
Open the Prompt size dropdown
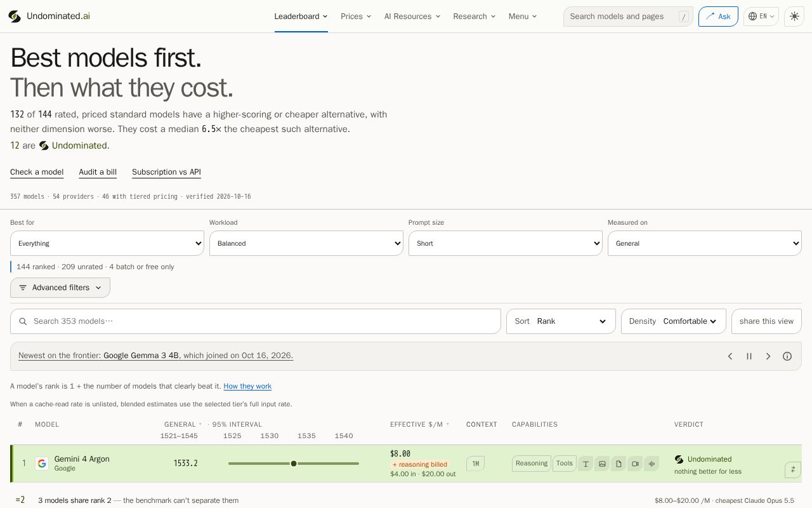tap(506, 243)
